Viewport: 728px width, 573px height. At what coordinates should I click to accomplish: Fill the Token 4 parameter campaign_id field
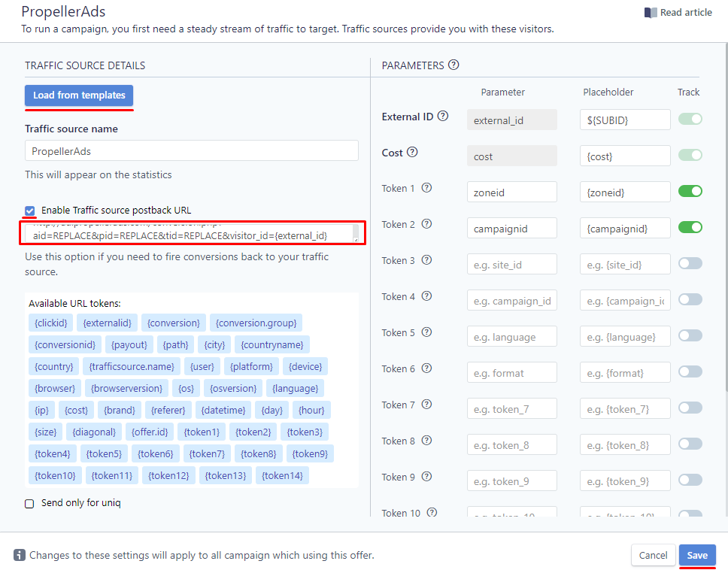point(511,301)
